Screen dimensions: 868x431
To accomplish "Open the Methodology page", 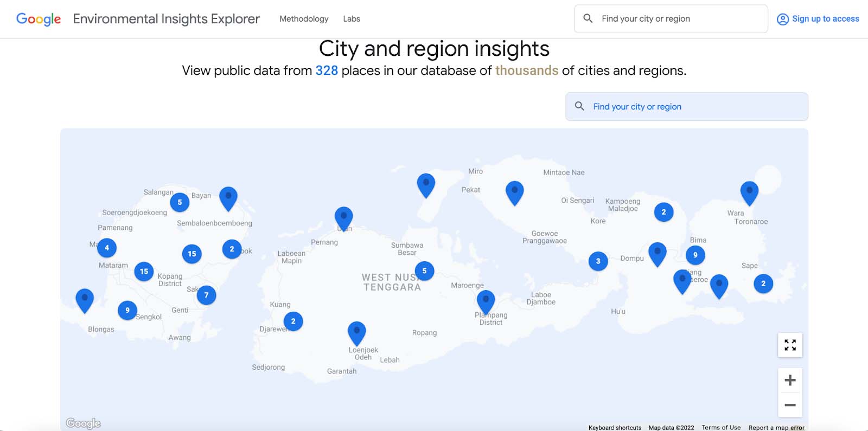I will 304,19.
